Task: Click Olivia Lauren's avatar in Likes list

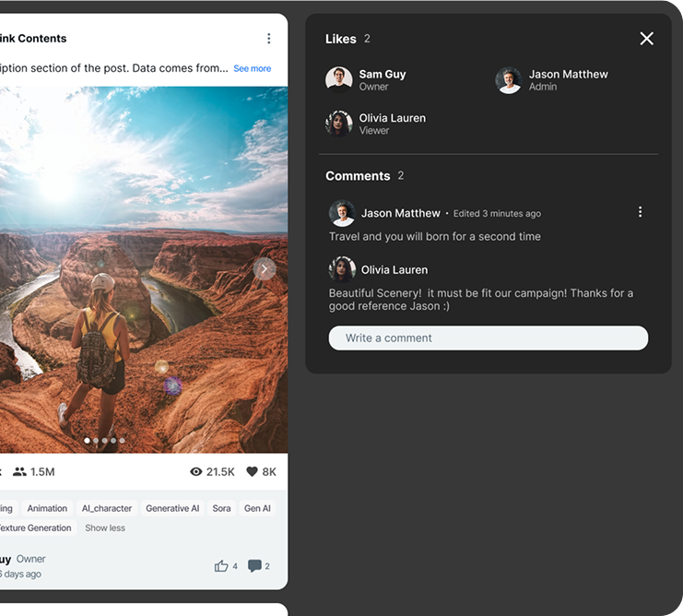Action: coord(339,124)
